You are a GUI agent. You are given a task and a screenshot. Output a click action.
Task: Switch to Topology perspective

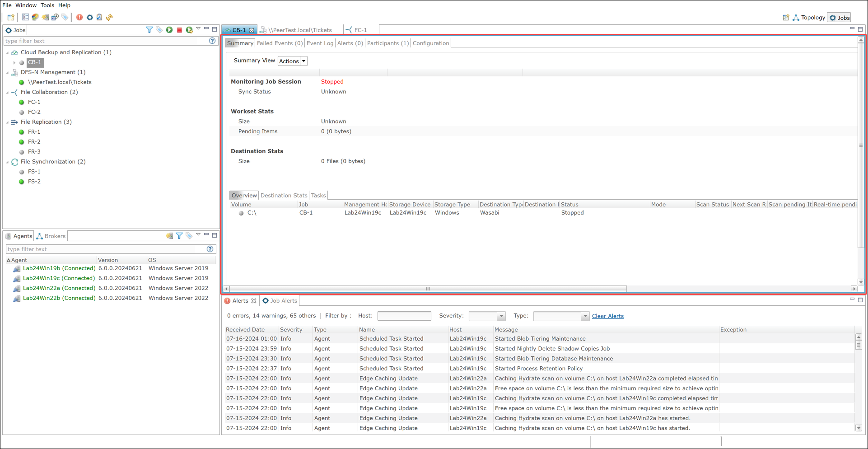click(x=809, y=18)
